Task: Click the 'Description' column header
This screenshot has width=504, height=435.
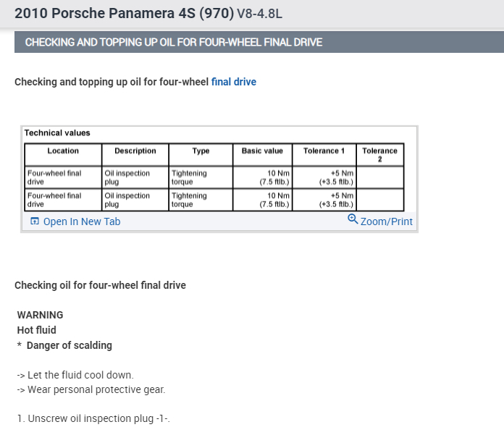Action: pos(135,151)
